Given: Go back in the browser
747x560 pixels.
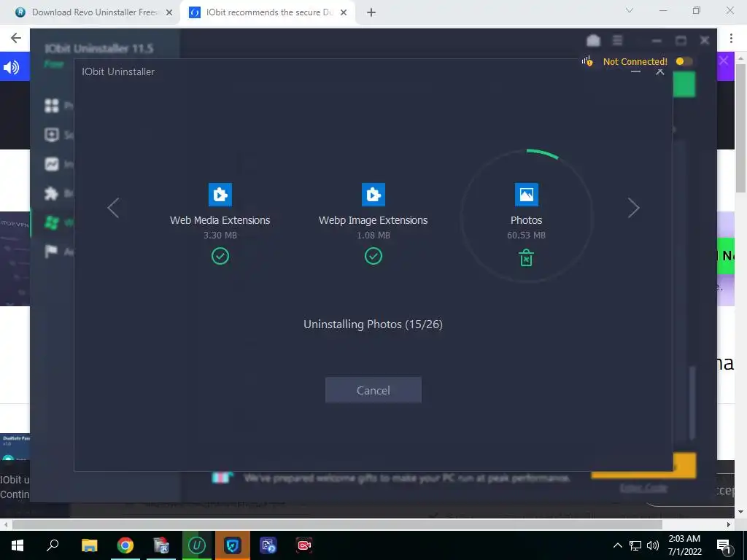Looking at the screenshot, I should 16,38.
